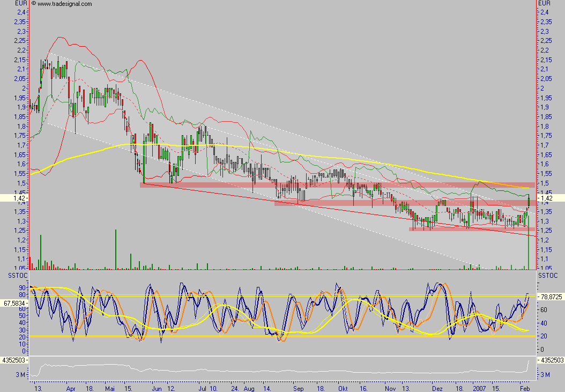Click the Okt label on the date axis

click(x=343, y=388)
